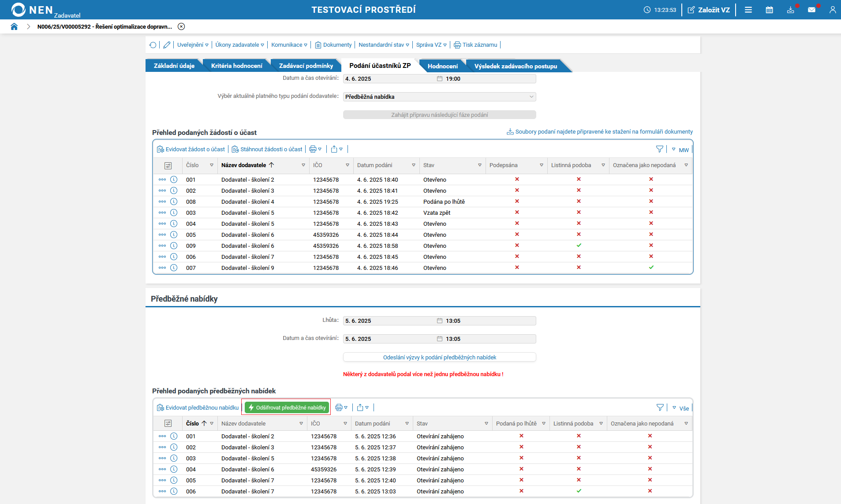The height and width of the screenshot is (504, 841).
Task: Open column settings icon in preliminary offers table
Action: [168, 423]
